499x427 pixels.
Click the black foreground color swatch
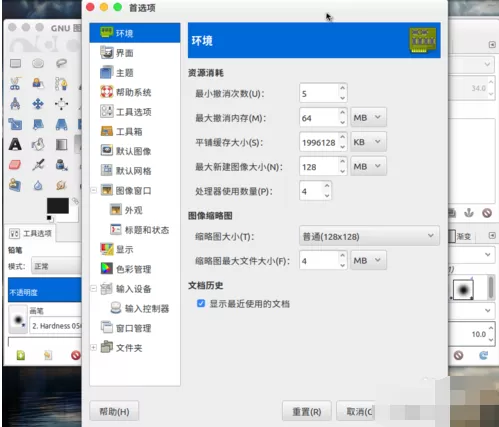58,205
